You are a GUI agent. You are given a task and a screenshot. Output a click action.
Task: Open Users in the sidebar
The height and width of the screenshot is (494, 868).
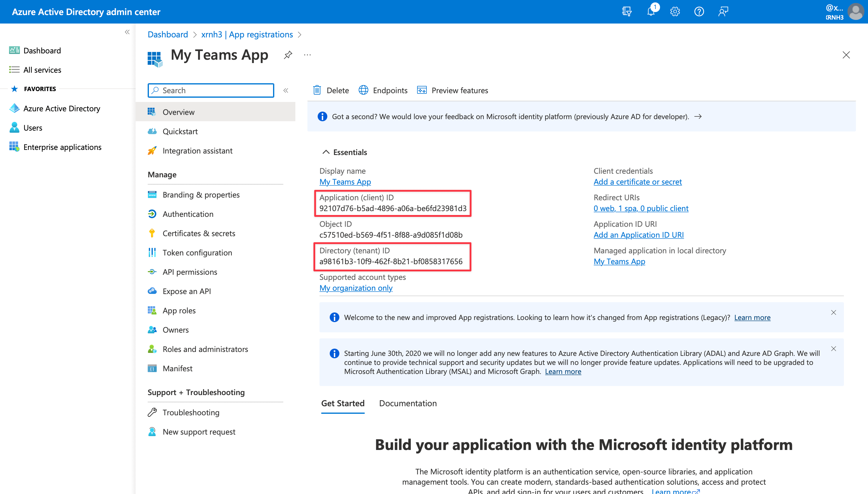point(26,128)
